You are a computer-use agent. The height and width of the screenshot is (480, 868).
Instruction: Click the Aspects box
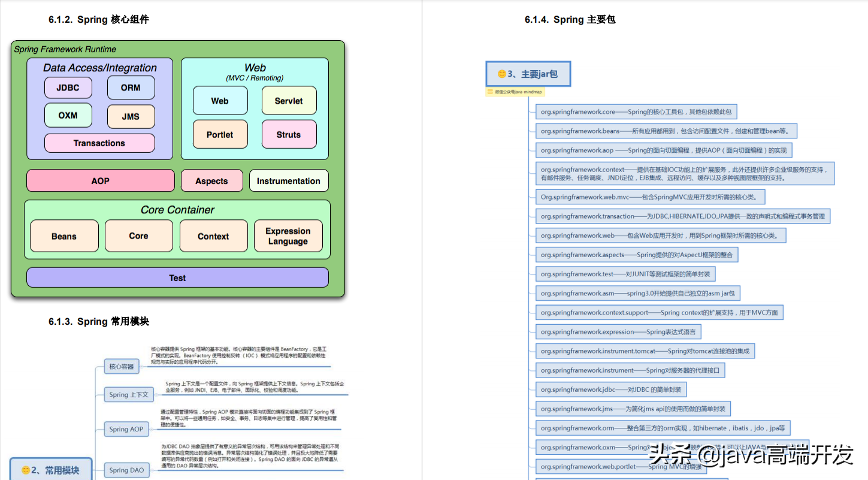(211, 180)
